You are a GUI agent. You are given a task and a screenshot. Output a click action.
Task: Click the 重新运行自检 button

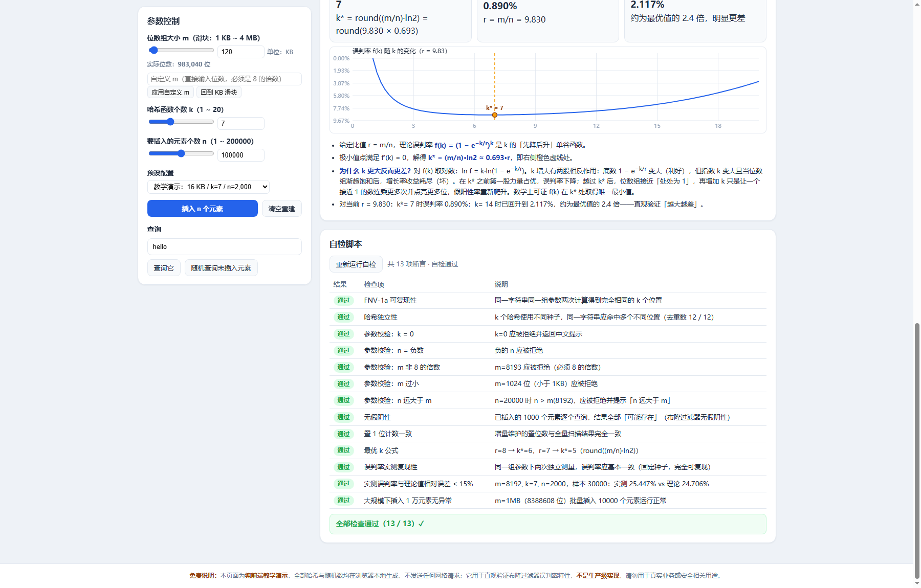pos(356,264)
